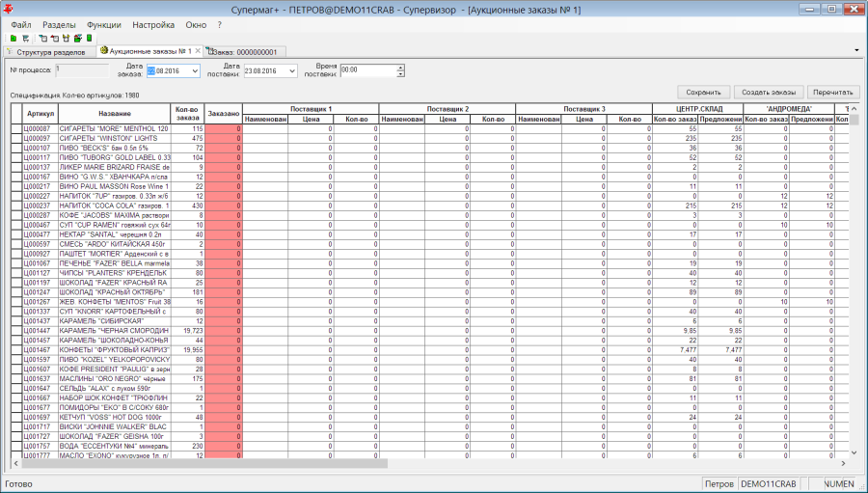Click the yellow-marked box toolbar icon

66,39
